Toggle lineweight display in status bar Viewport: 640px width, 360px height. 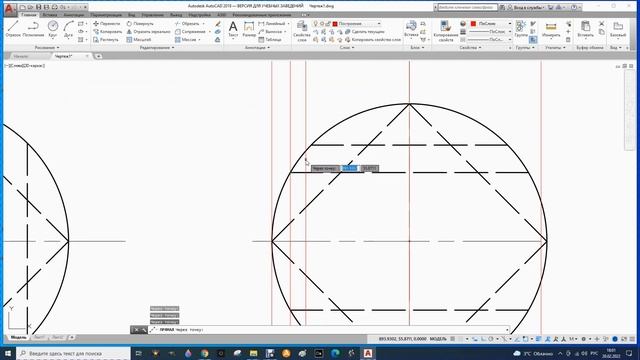click(x=539, y=339)
